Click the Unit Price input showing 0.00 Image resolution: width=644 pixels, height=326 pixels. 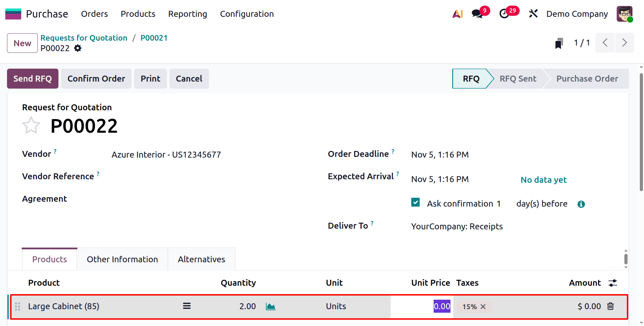point(441,306)
